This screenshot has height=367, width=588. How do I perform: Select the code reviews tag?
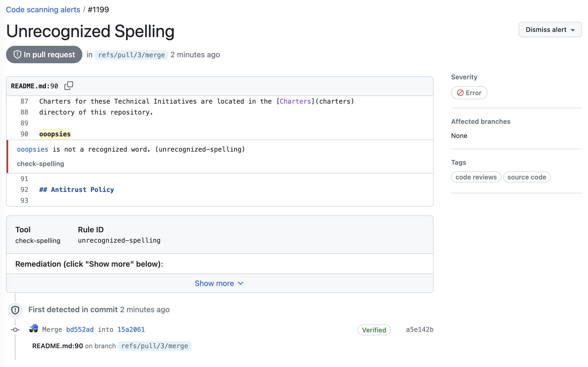[x=476, y=177]
